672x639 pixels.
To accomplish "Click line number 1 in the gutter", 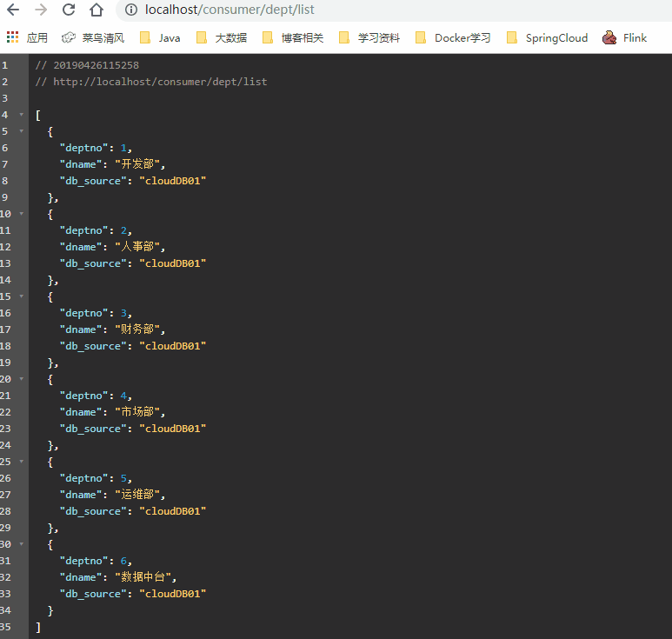I will (4, 65).
